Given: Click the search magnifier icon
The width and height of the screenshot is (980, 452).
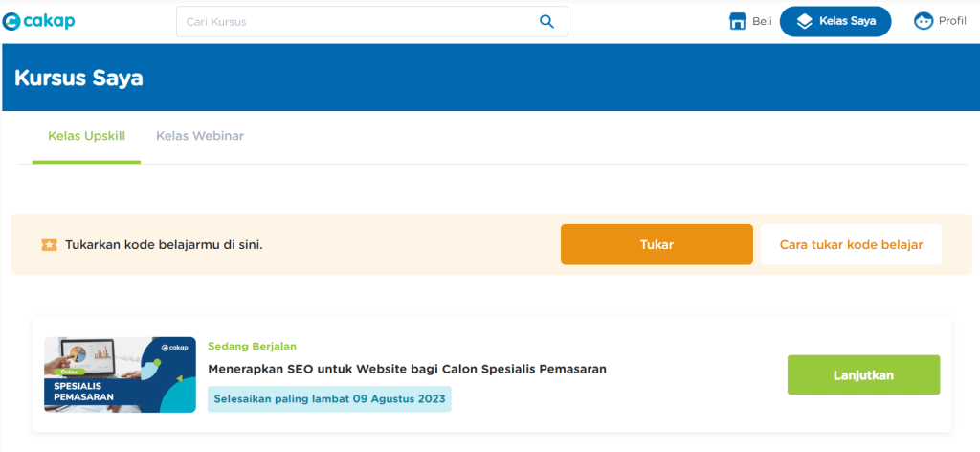Looking at the screenshot, I should (546, 21).
